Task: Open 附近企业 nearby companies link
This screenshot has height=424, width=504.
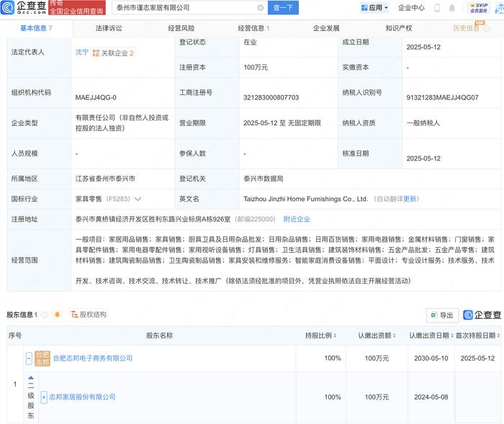Action: click(297, 220)
